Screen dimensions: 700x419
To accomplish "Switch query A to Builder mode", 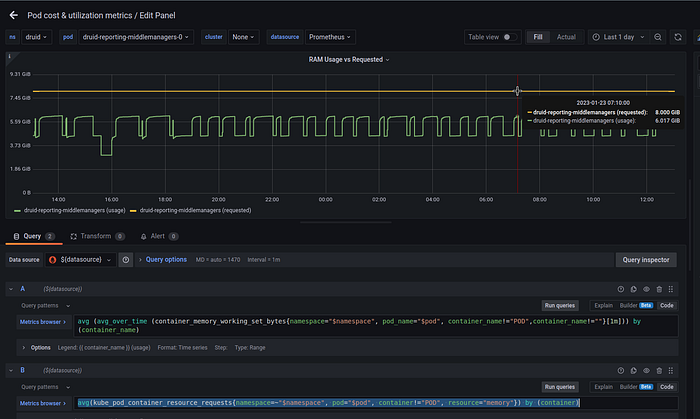I will [x=636, y=306].
